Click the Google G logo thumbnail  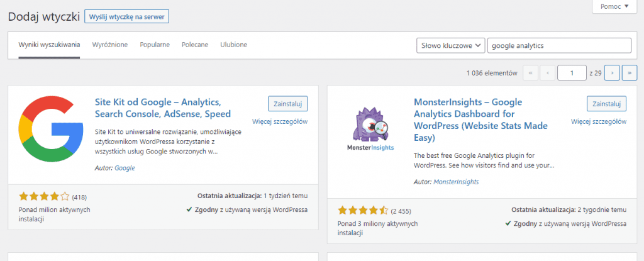click(x=52, y=129)
